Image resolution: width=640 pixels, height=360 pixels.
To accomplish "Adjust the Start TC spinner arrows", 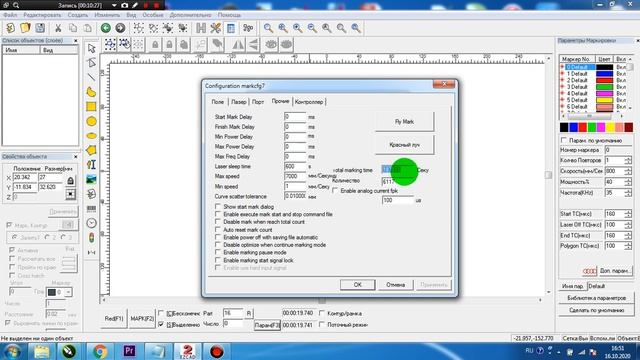I will click(628, 214).
